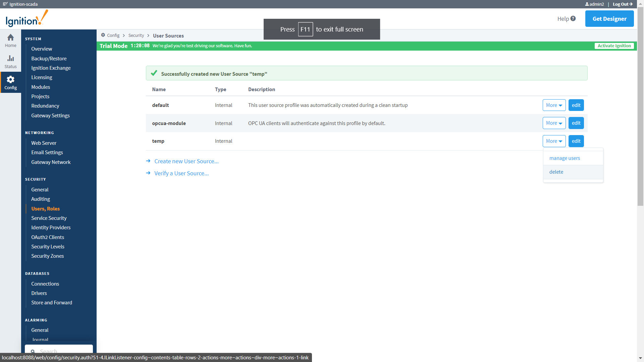The width and height of the screenshot is (644, 362).
Task: Edit the temp user source
Action: tap(576, 141)
